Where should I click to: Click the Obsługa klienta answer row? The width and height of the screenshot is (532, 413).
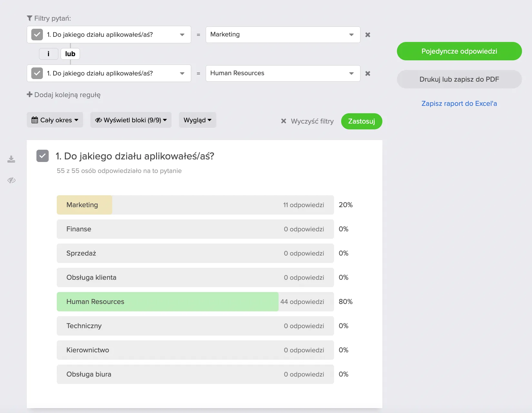pos(195,277)
